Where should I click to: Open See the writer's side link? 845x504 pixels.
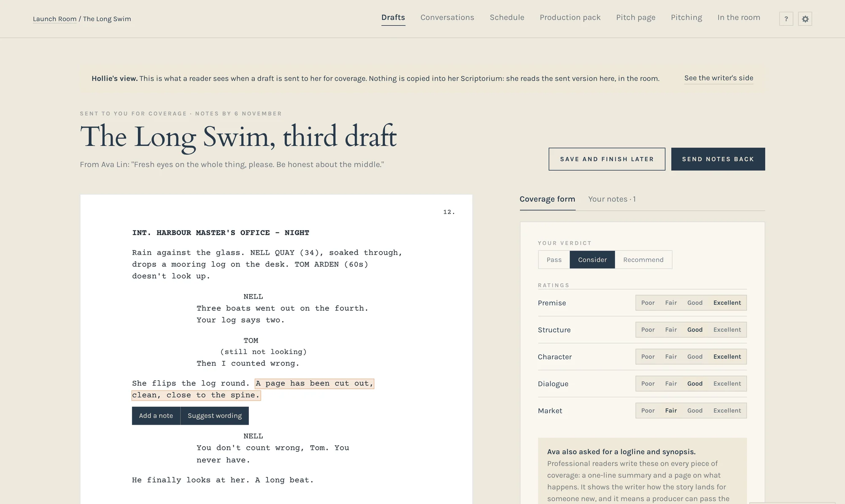(719, 78)
